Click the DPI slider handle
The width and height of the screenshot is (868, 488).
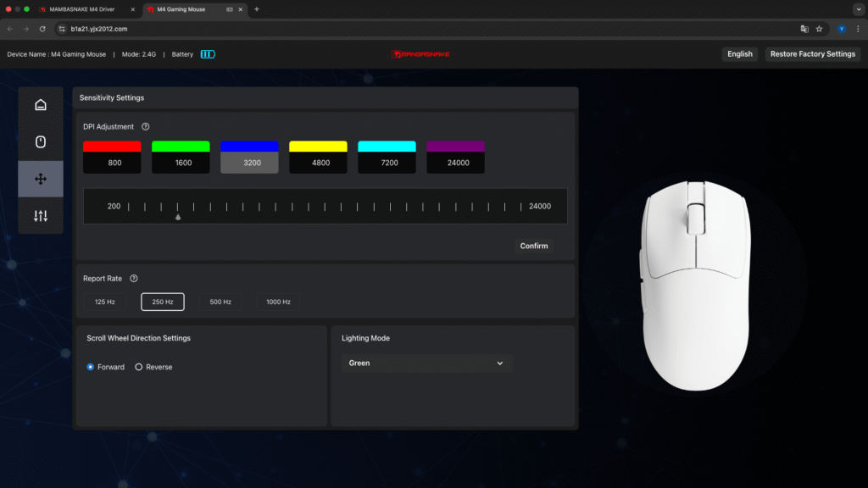point(178,217)
